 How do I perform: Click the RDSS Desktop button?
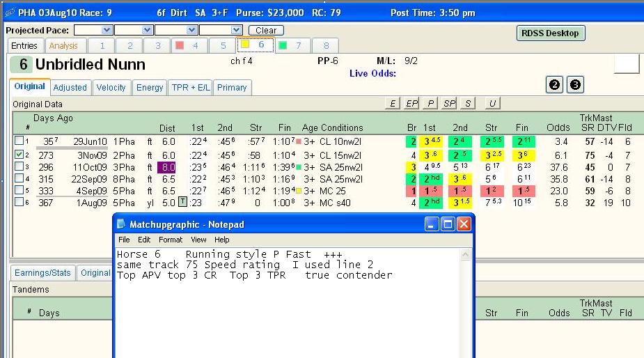click(550, 33)
